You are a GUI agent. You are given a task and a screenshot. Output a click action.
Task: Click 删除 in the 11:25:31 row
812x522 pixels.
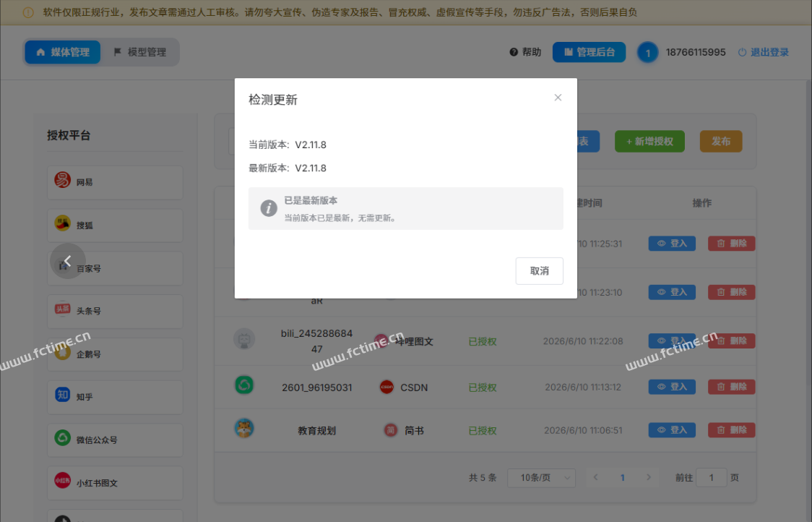731,244
